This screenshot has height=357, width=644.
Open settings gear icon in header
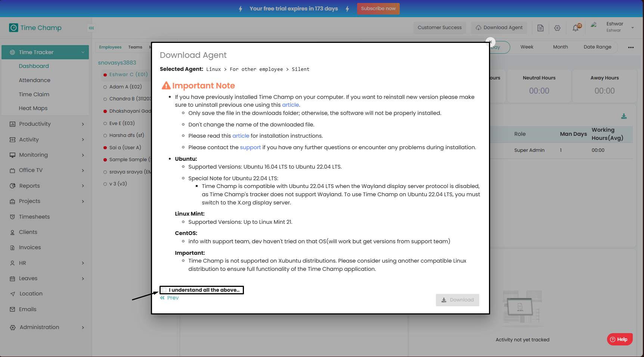click(557, 28)
